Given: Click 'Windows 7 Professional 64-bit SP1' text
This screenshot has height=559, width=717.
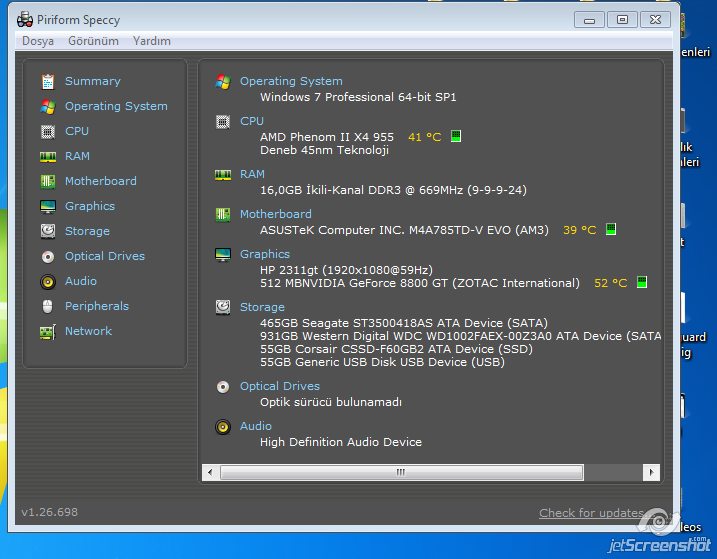Looking at the screenshot, I should click(358, 97).
